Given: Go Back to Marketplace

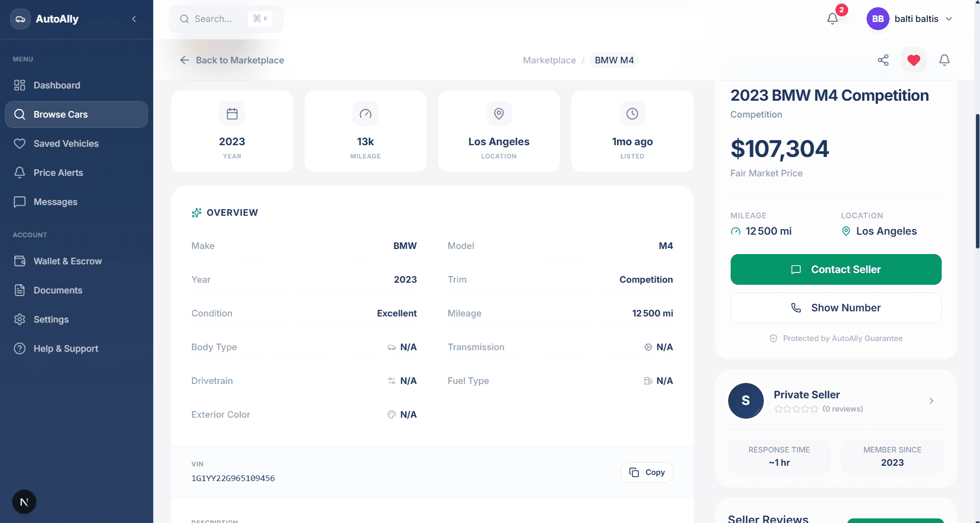Looking at the screenshot, I should pos(231,60).
